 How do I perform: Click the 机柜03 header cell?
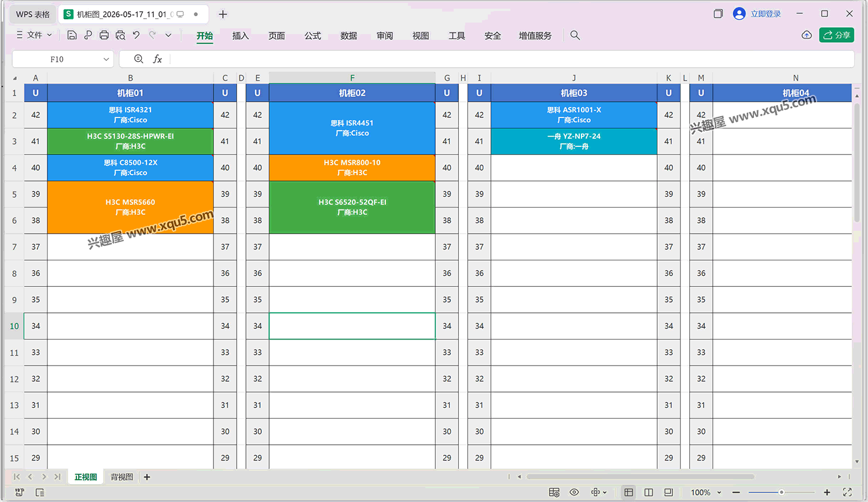click(574, 93)
